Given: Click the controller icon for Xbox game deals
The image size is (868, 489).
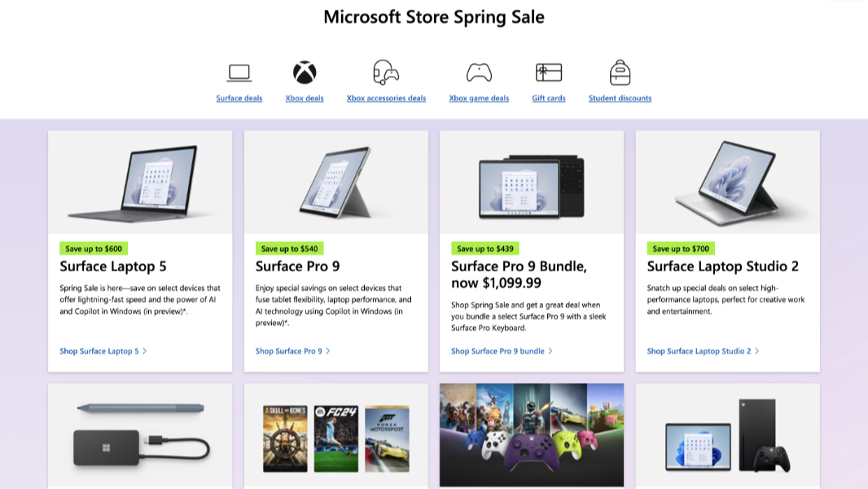Looking at the screenshot, I should tap(478, 72).
